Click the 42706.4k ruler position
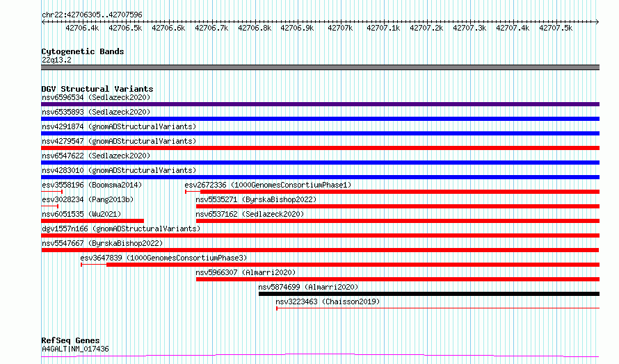Screen dimensions: 619x364 coord(82,28)
